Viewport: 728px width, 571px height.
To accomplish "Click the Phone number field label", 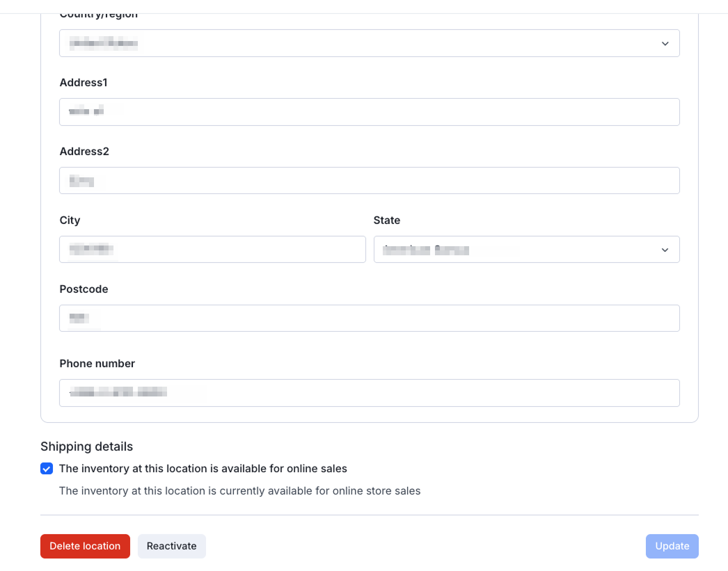I will tap(97, 364).
